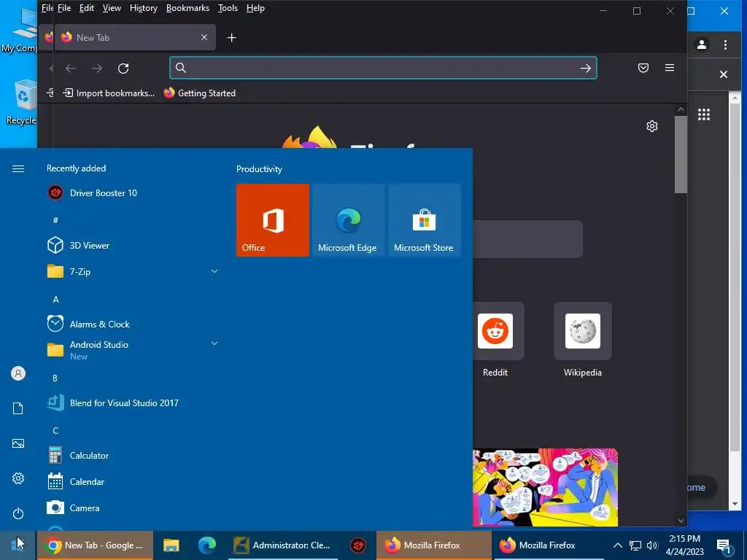Open the Calendar app

pyautogui.click(x=133, y=481)
